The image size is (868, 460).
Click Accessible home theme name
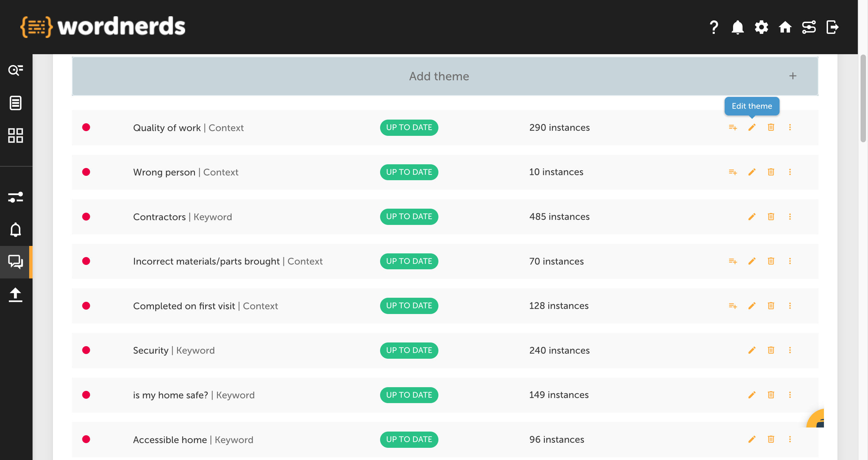coord(170,440)
